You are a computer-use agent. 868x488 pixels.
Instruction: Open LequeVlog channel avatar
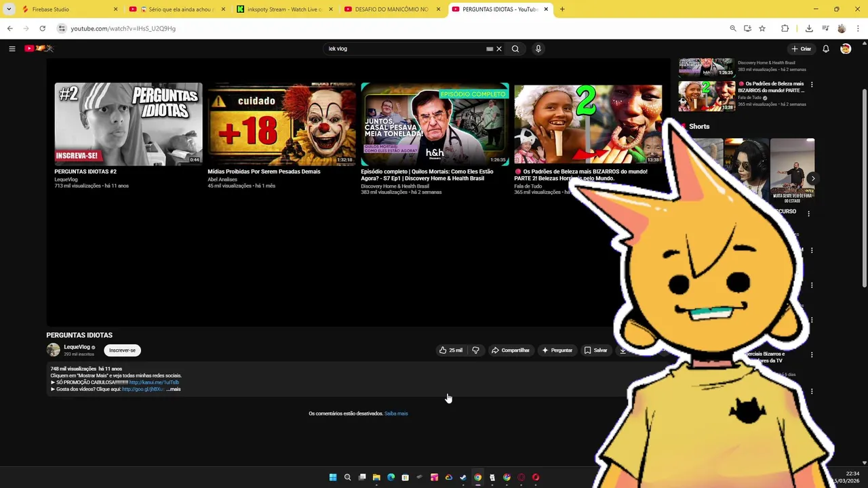point(53,350)
